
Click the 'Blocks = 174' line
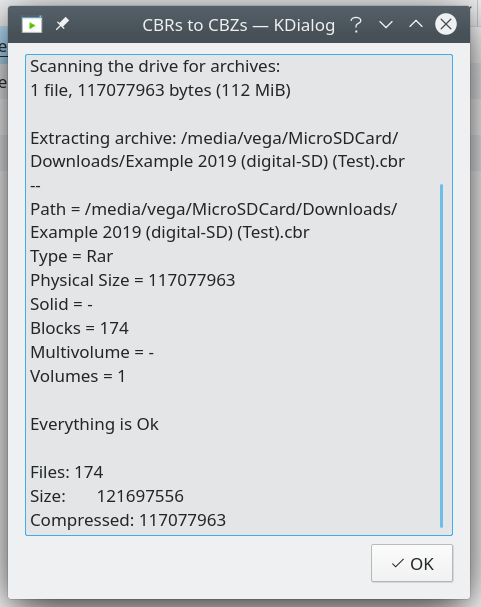click(x=79, y=328)
